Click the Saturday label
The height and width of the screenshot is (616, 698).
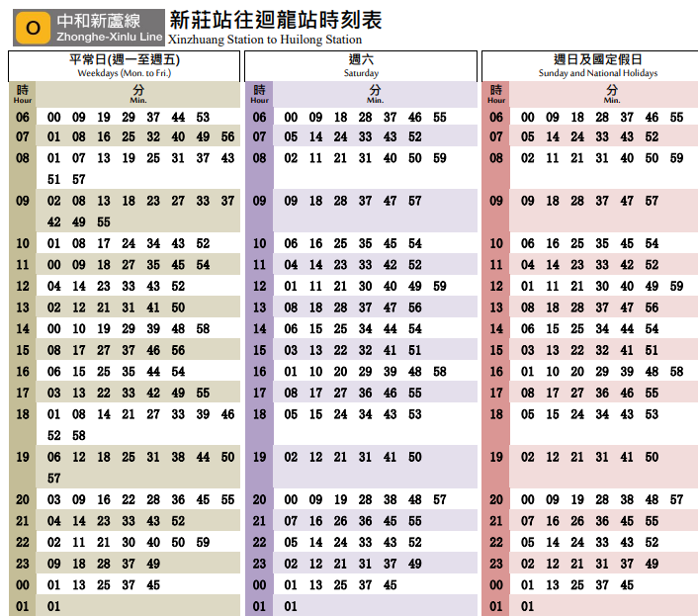click(361, 73)
